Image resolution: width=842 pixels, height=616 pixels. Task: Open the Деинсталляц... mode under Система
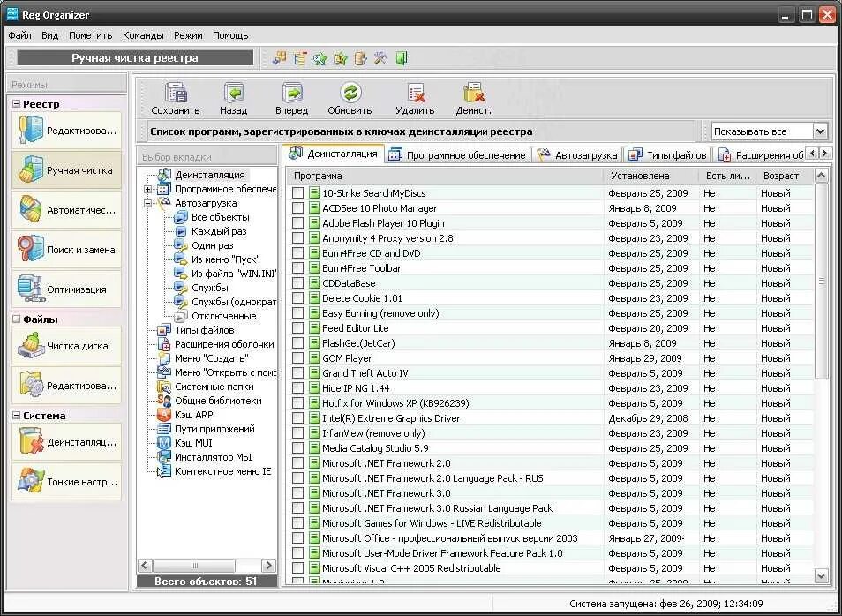click(67, 442)
